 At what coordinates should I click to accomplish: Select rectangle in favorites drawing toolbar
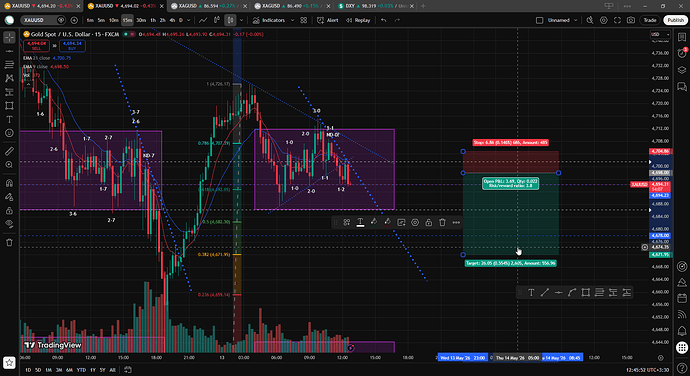(x=585, y=292)
